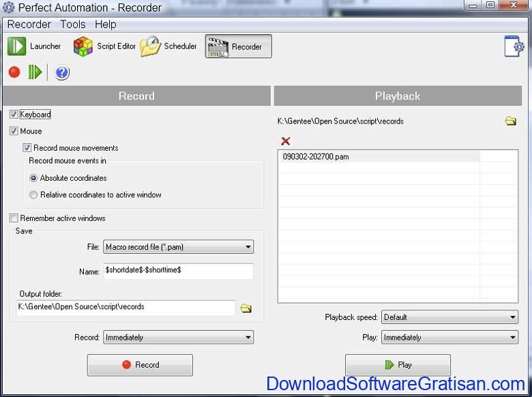Image resolution: width=532 pixels, height=397 pixels.
Task: Open the Help menu
Action: click(106, 25)
